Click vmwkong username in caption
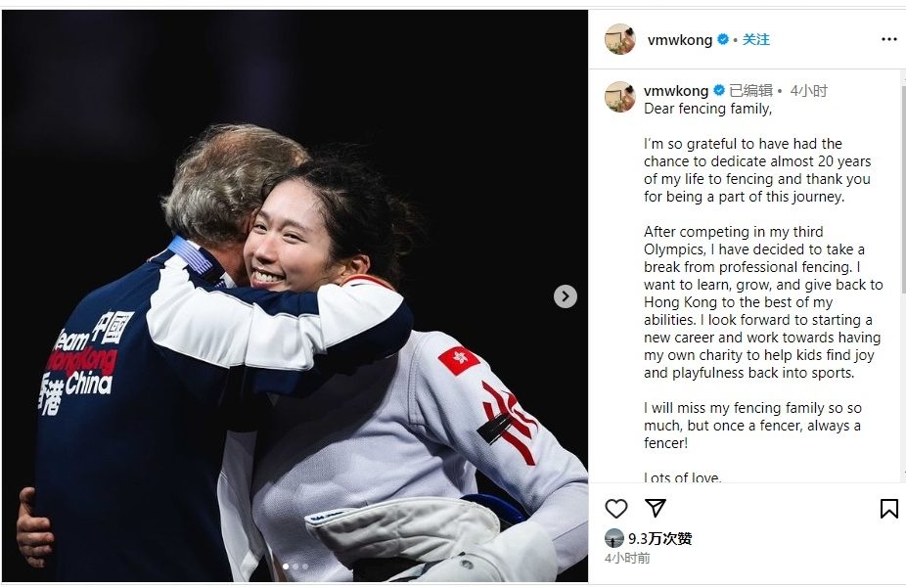The height and width of the screenshot is (588, 906). (676, 91)
